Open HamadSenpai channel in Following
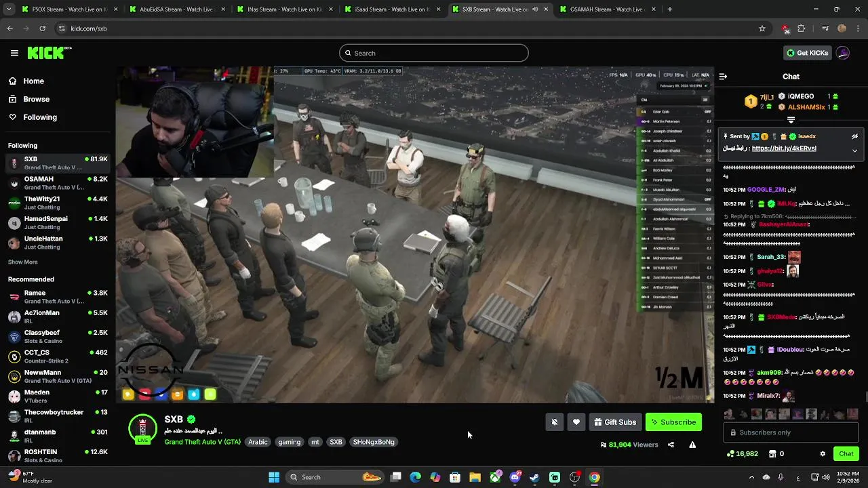The width and height of the screenshot is (868, 488). click(x=58, y=222)
